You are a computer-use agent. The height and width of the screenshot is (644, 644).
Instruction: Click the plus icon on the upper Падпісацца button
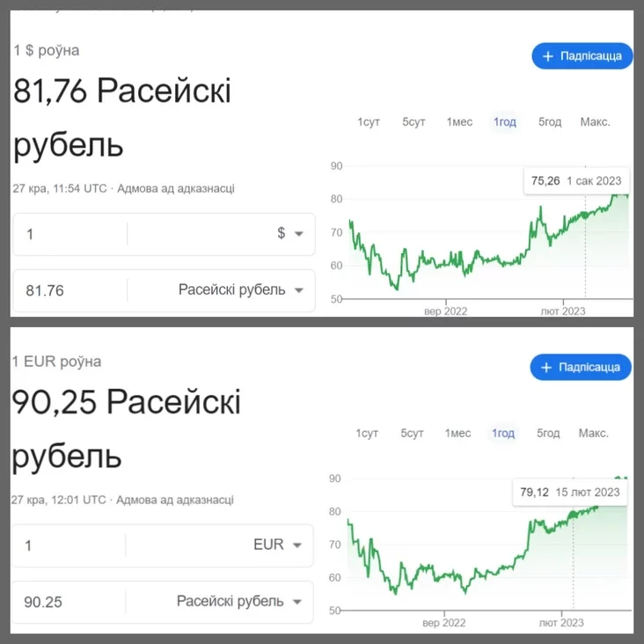(548, 56)
